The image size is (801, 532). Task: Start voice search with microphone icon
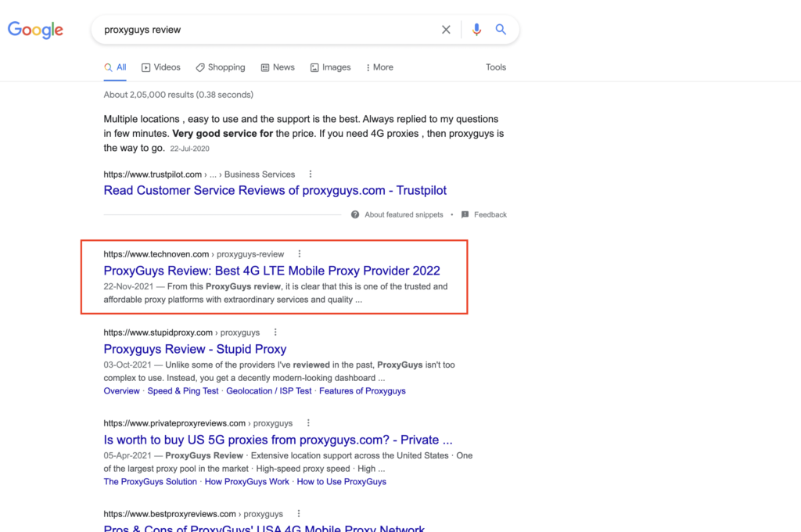476,30
